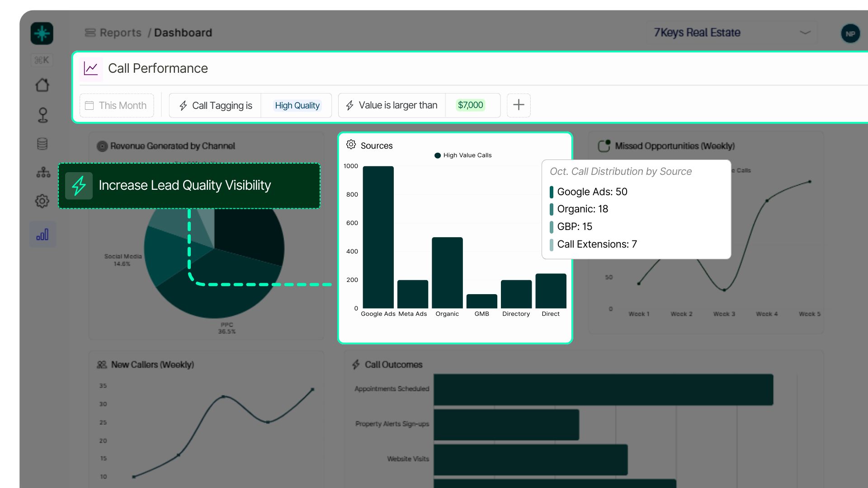Click the Organic bar in Sources

tap(447, 273)
